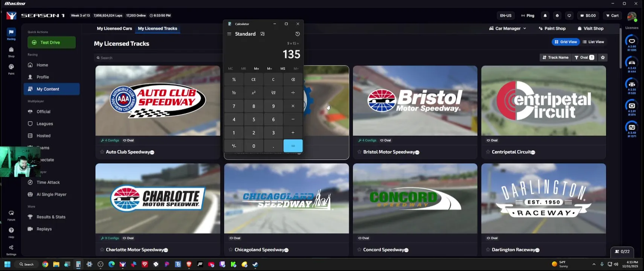Image resolution: width=644 pixels, height=271 pixels.
Task: Open the Darlington Raceway thumbnail
Action: pos(543,198)
